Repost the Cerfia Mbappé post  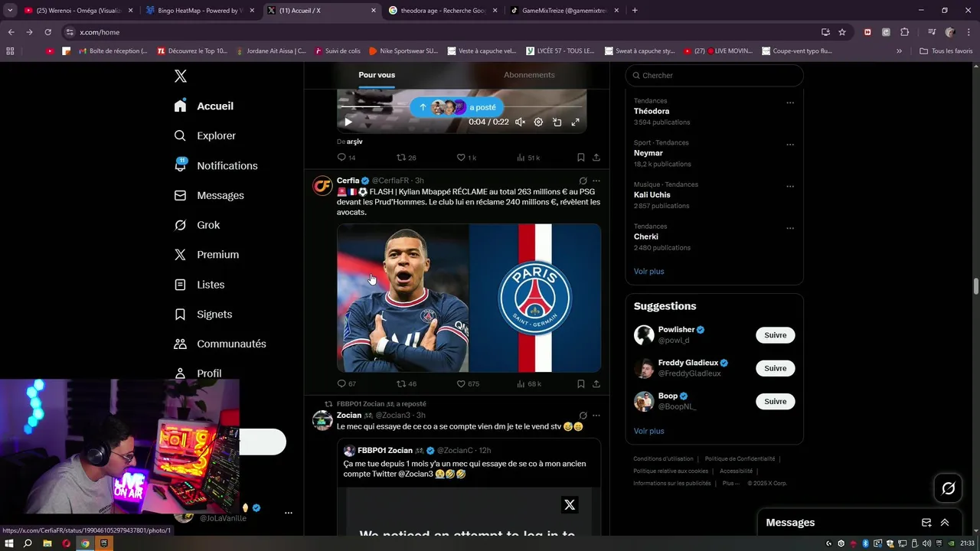[x=406, y=383]
